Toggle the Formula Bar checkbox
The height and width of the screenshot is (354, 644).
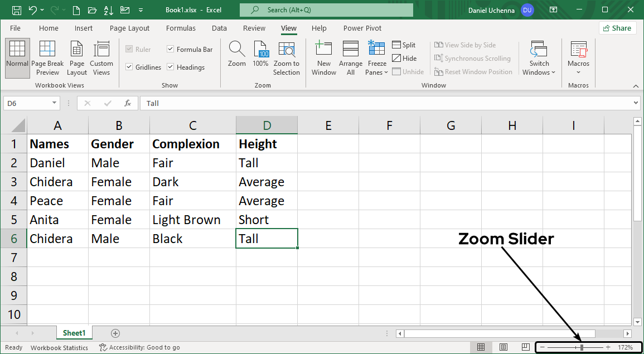[171, 49]
